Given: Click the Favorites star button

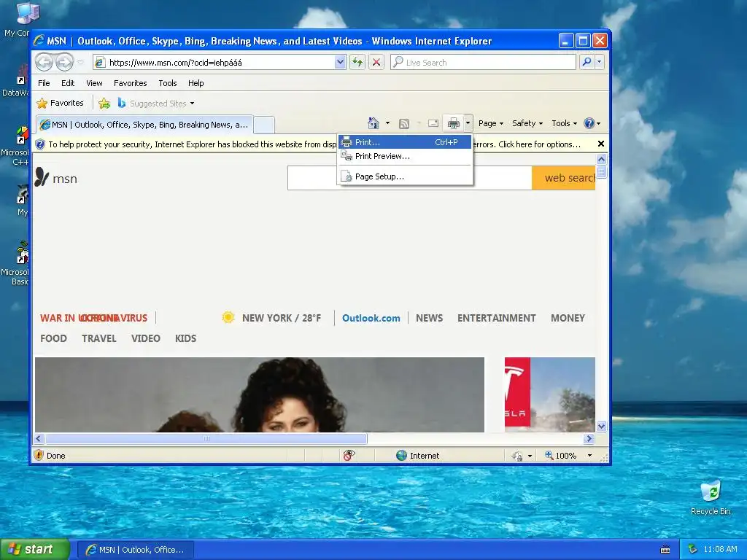Looking at the screenshot, I should point(60,103).
